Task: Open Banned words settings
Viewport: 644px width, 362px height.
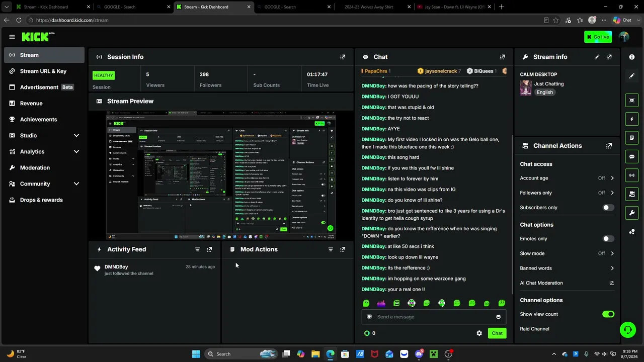Action: pos(567,268)
